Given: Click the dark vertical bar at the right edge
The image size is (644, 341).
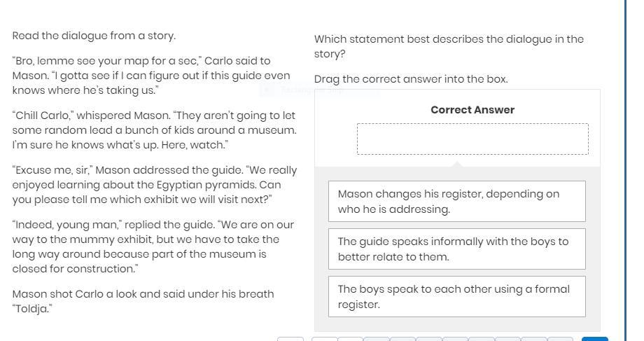Looking at the screenshot, I should [x=625, y=168].
